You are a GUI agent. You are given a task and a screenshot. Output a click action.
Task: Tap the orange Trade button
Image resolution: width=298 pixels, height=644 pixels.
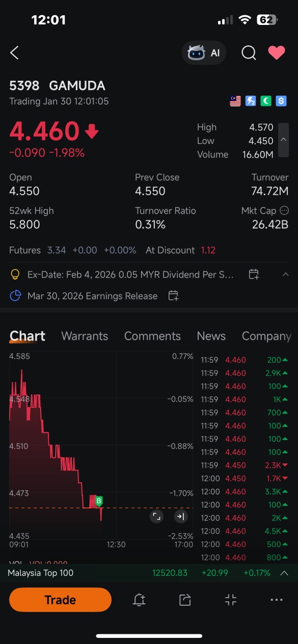[60, 600]
